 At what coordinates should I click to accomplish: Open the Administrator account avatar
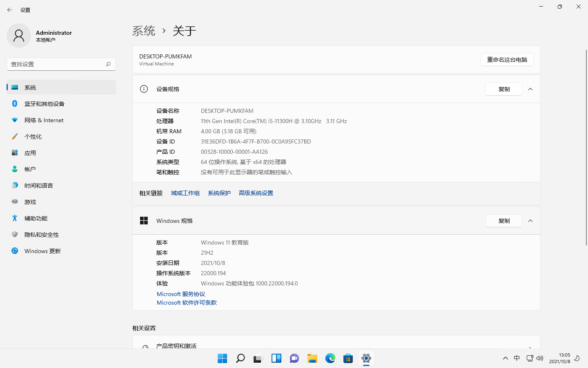(19, 36)
